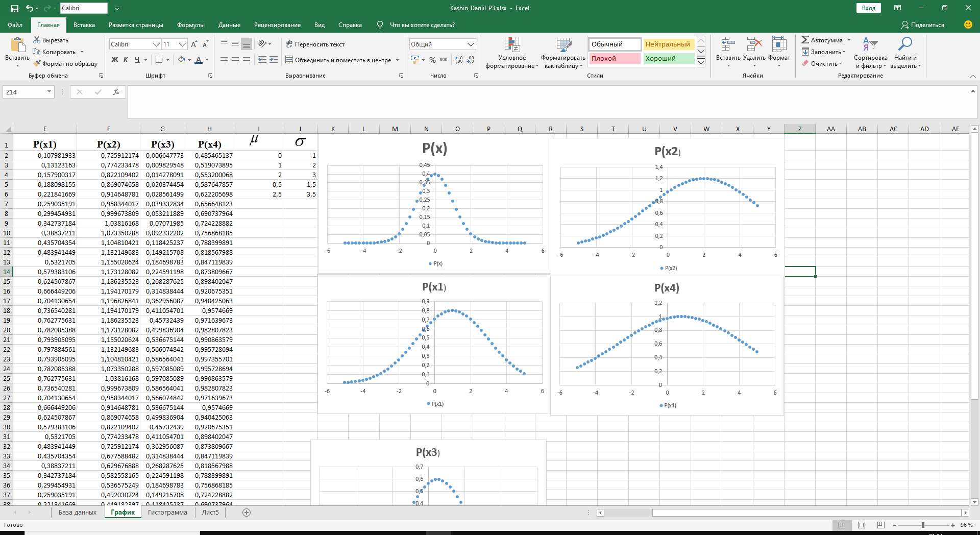
Task: Click the percent style button
Action: click(432, 60)
